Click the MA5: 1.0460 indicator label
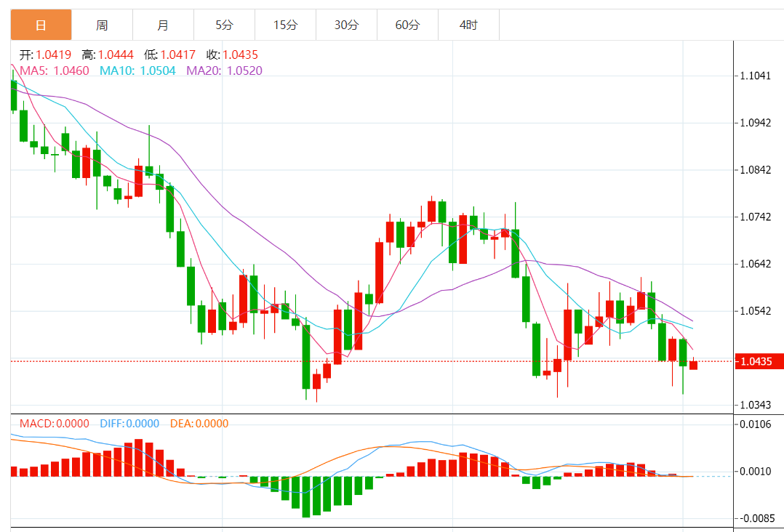784x532 pixels. pyautogui.click(x=54, y=70)
